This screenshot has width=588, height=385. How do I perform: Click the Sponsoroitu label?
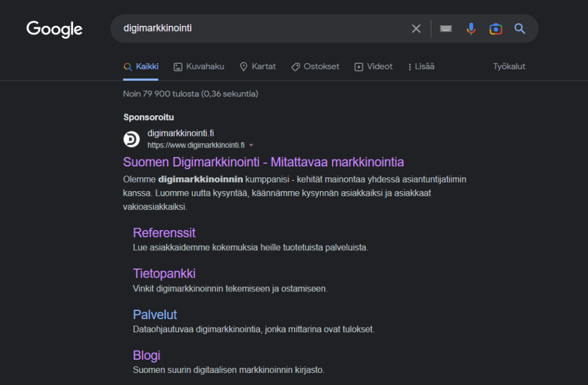click(x=149, y=118)
